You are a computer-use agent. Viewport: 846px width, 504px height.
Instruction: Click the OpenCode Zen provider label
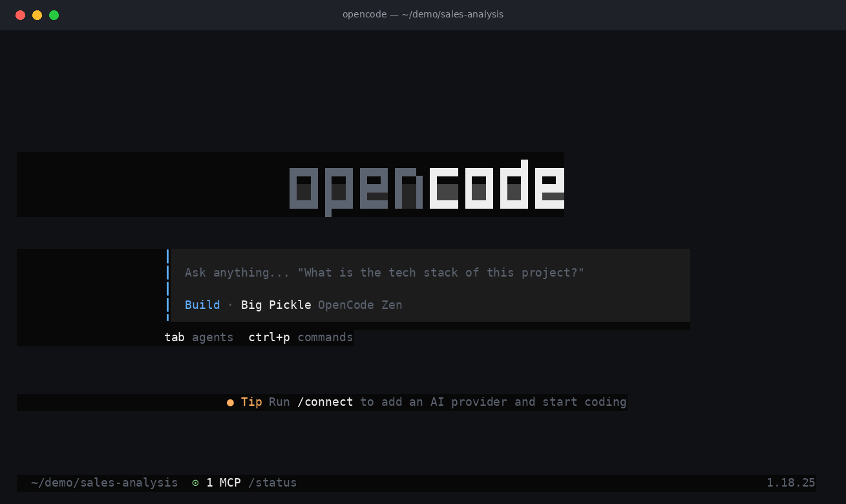tap(360, 305)
